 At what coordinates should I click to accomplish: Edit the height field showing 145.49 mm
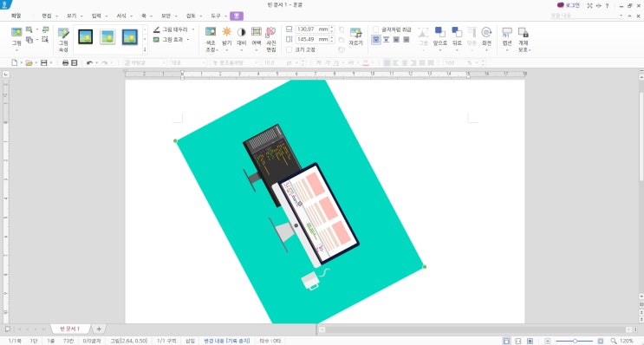tap(312, 39)
